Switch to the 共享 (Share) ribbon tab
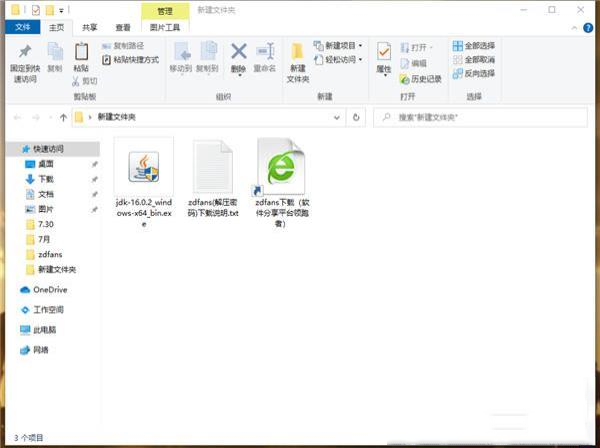 pyautogui.click(x=89, y=28)
